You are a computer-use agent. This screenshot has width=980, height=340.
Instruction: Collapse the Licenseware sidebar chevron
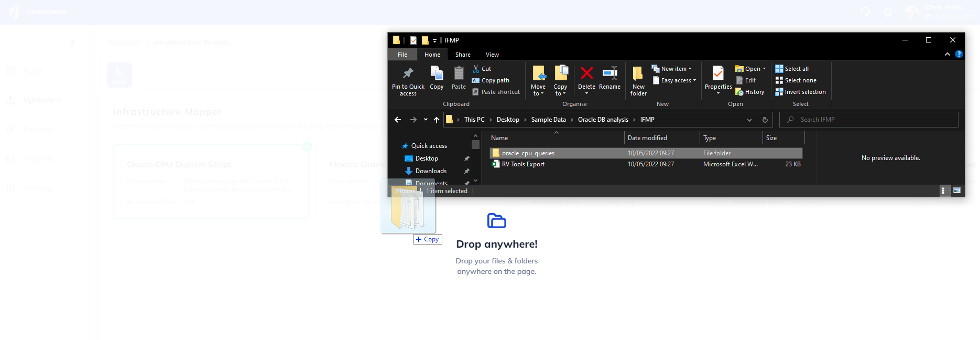(72, 42)
